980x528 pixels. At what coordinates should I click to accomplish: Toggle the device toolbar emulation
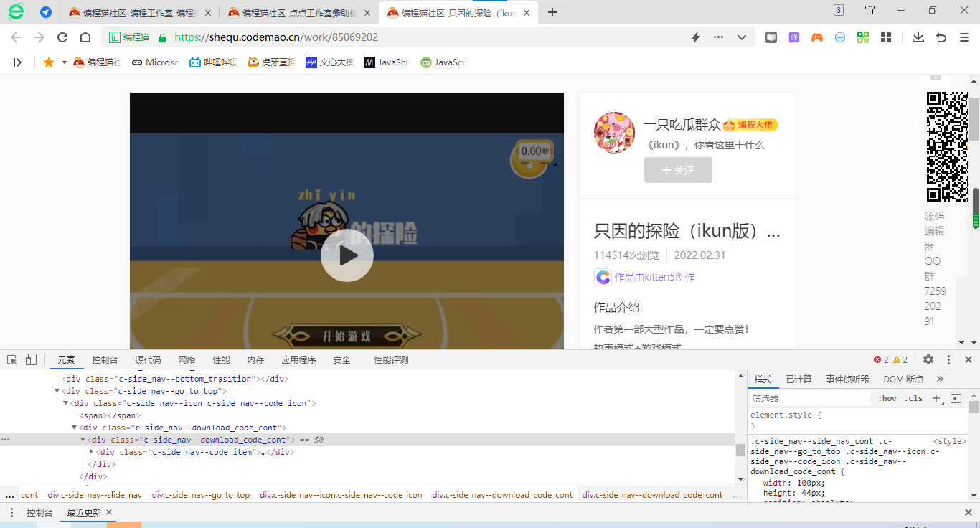point(31,359)
